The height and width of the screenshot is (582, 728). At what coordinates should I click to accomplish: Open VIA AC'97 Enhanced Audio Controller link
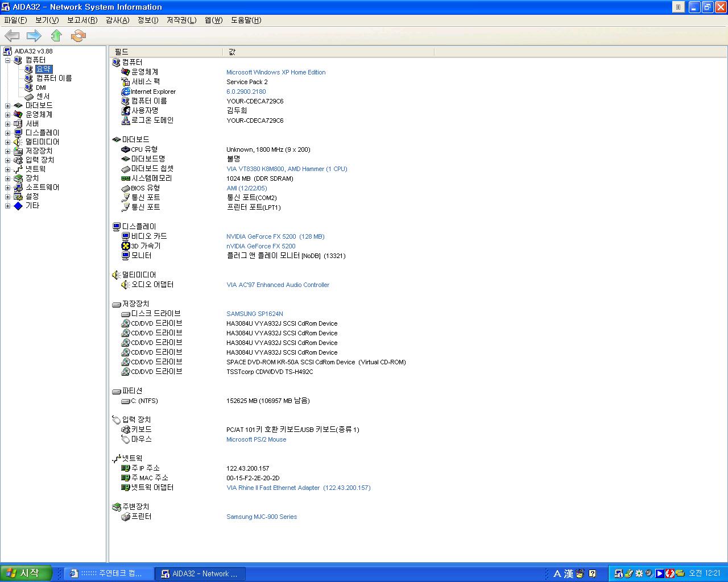278,285
